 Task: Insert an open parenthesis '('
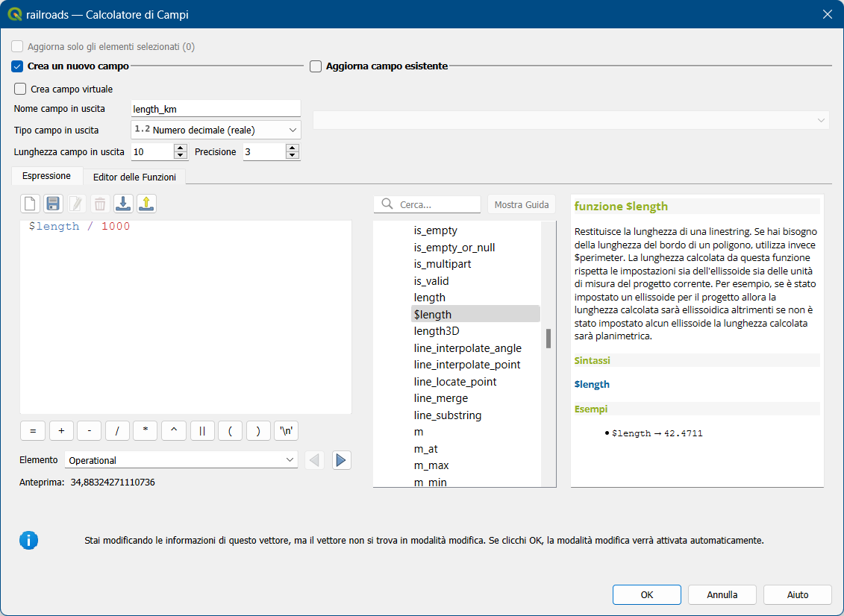pos(231,431)
